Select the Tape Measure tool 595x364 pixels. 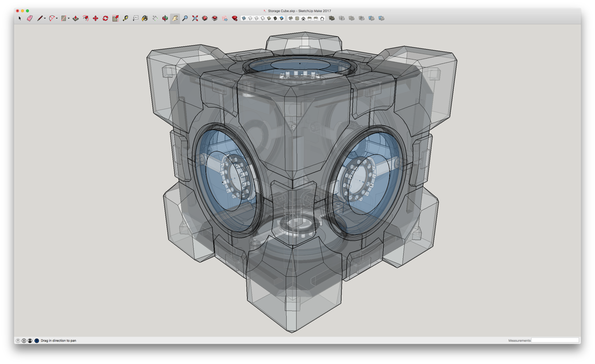pos(125,18)
